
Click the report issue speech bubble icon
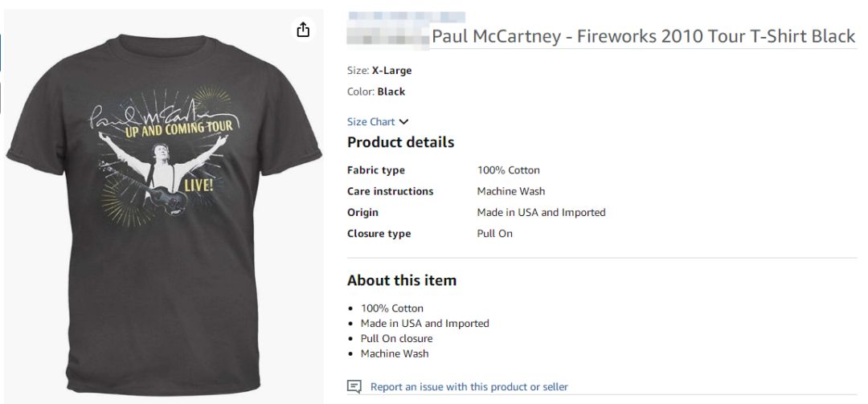click(x=354, y=387)
